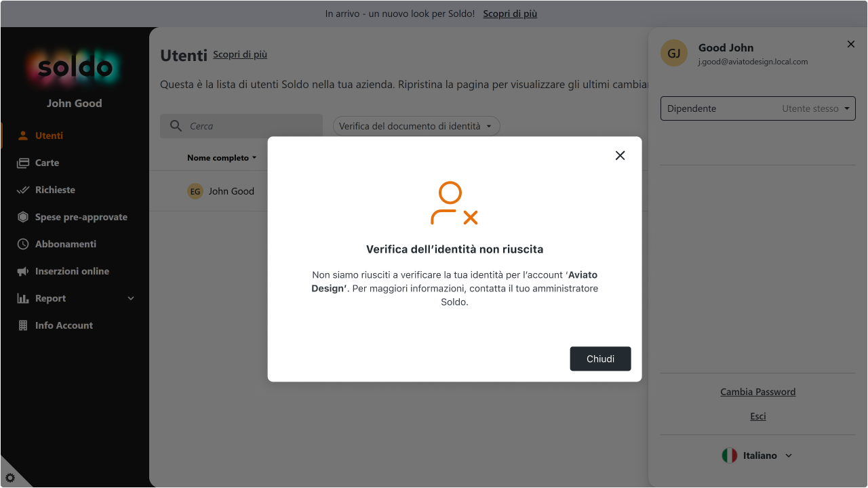Viewport: 868px width, 488px height.
Task: Click the Info Account building icon
Action: click(x=23, y=325)
